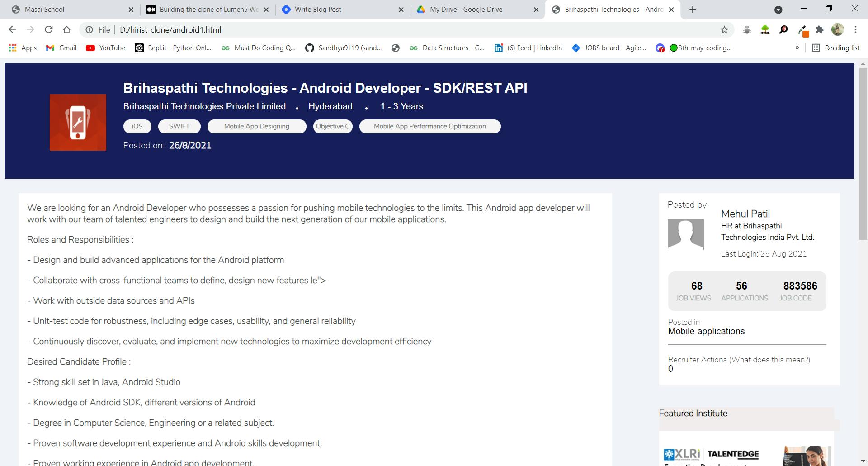
Task: Open the Reading list
Action: pos(836,48)
